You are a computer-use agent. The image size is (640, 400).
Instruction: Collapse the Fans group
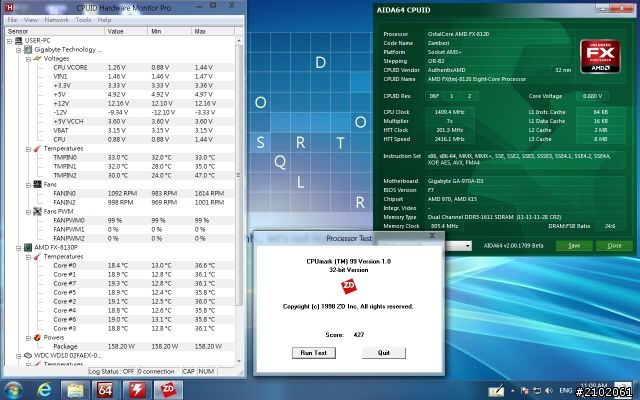tap(28, 185)
